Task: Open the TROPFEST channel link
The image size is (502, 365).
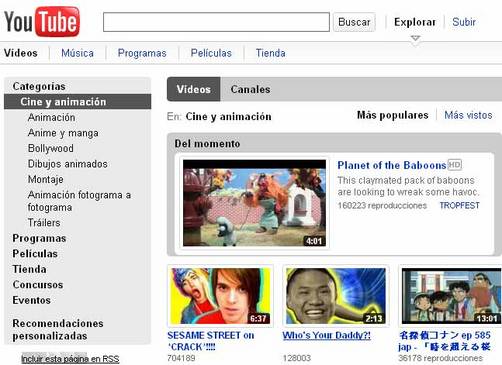Action: click(x=459, y=205)
